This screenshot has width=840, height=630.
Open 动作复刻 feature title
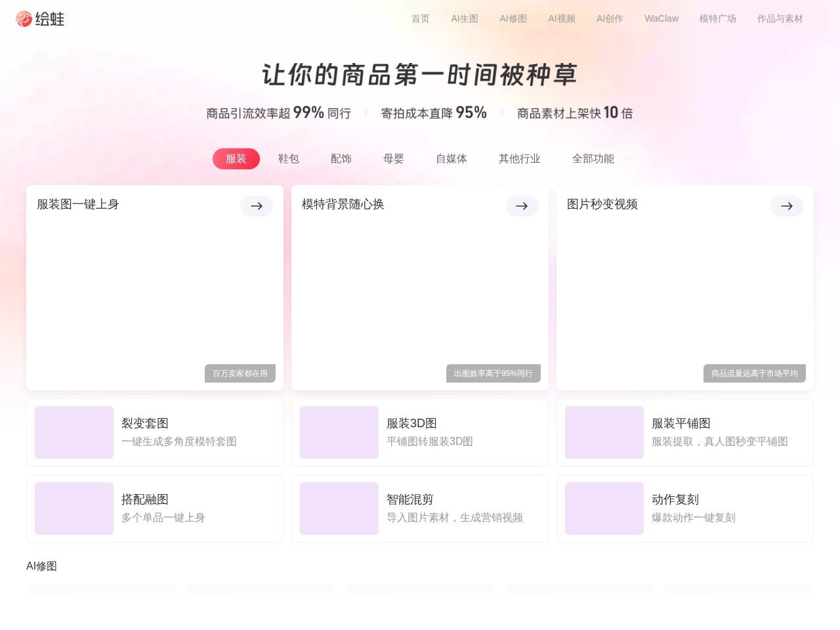coord(675,499)
